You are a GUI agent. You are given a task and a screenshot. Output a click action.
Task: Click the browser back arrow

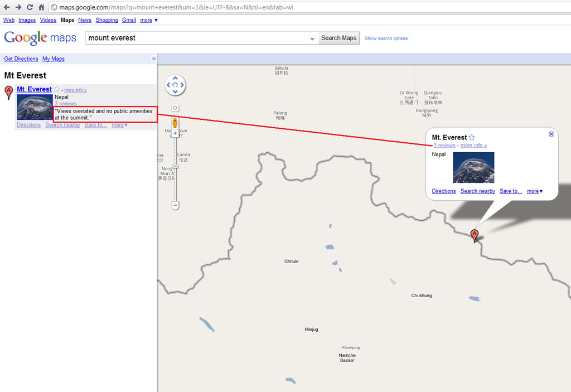click(7, 7)
